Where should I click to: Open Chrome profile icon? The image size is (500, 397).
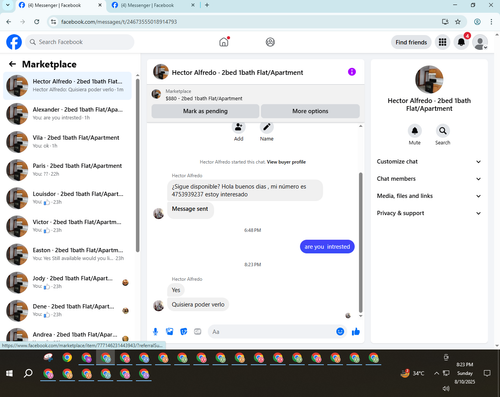coord(477,22)
